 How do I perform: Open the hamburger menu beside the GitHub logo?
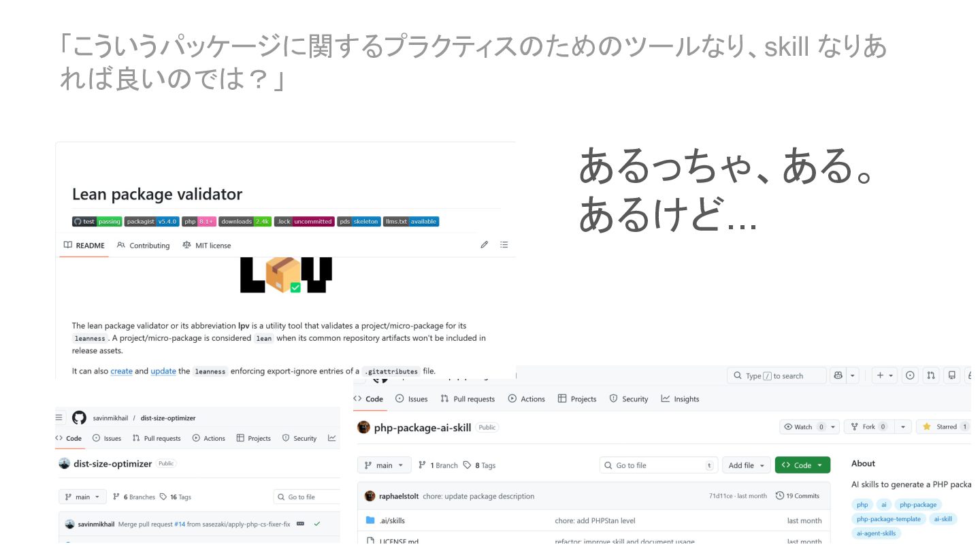59,418
